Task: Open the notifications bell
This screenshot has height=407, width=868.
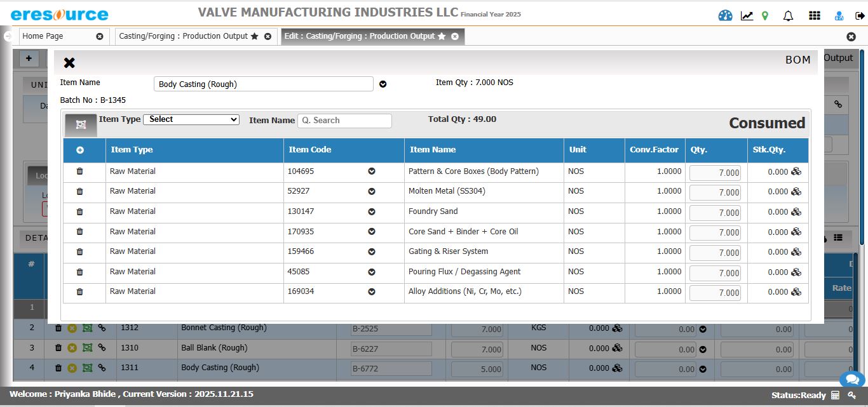Action: click(788, 15)
